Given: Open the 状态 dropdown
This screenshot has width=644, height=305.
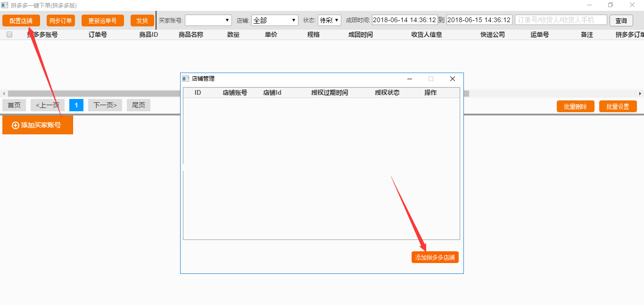Looking at the screenshot, I should [330, 20].
